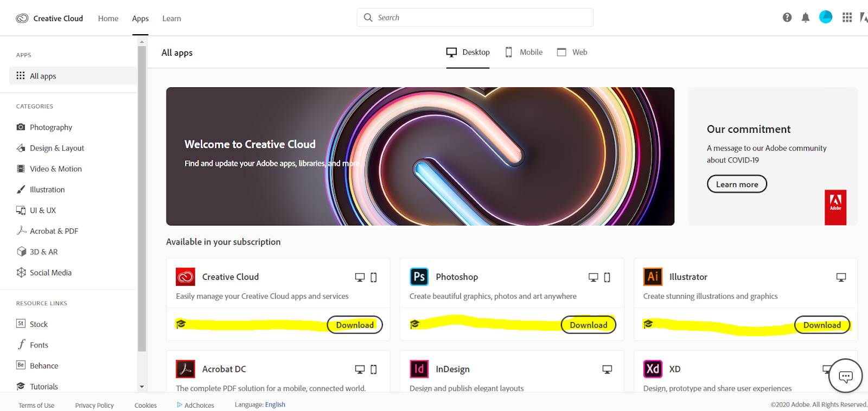This screenshot has width=868, height=411.
Task: Click Creative Cloud card mobile platform icon
Action: point(374,277)
